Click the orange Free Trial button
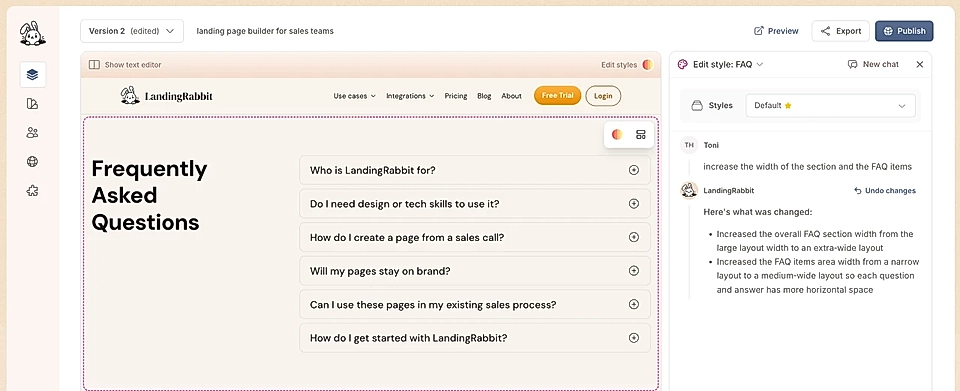Image resolution: width=960 pixels, height=391 pixels. pos(557,95)
